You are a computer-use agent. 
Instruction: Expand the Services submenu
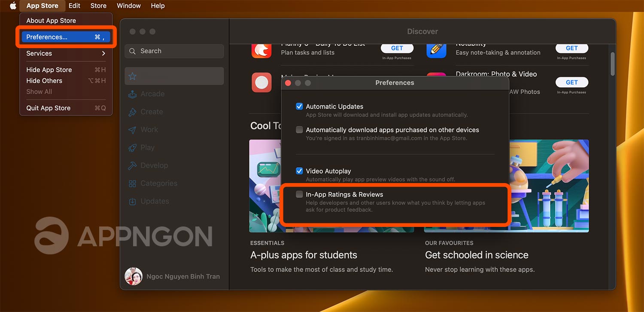tap(66, 53)
